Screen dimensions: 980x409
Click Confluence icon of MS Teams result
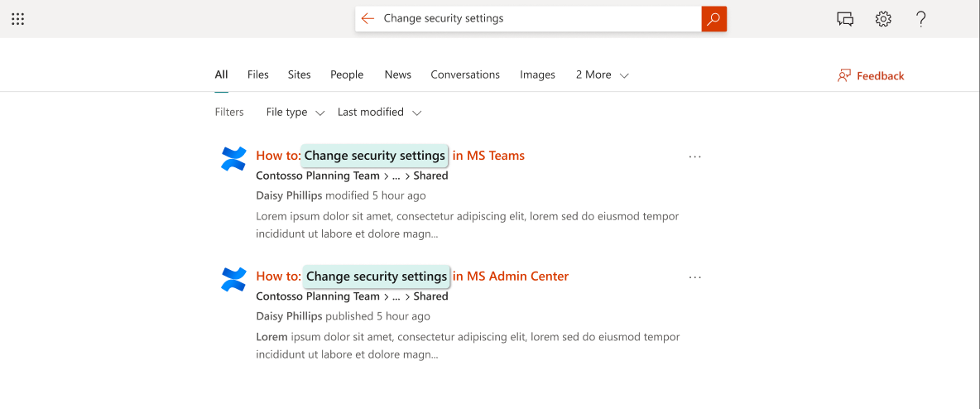(x=234, y=158)
